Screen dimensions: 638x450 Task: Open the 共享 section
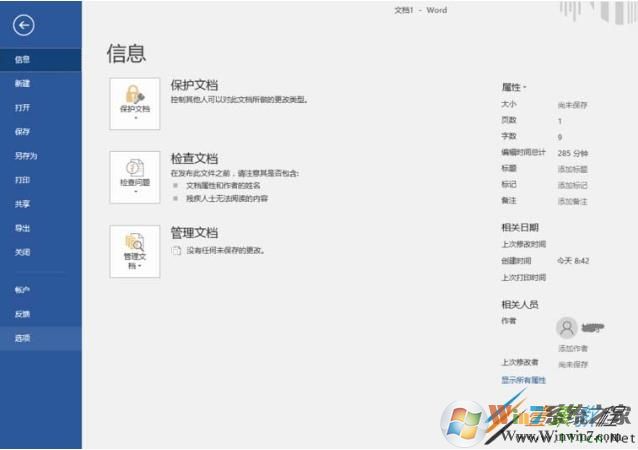(22, 204)
